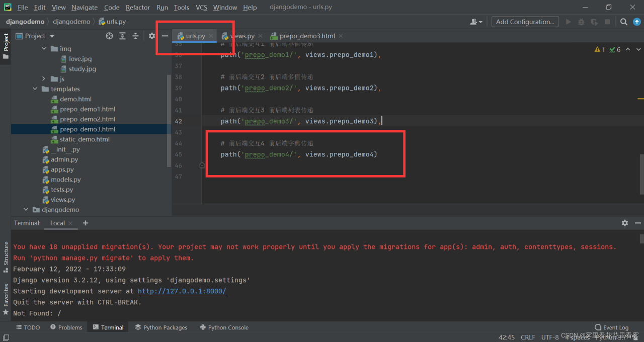Open the Refactor menu
The width and height of the screenshot is (644, 342).
(x=138, y=8)
